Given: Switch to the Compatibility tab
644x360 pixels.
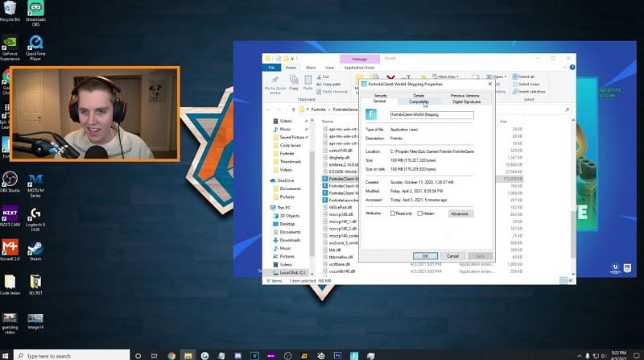Looking at the screenshot, I should point(419,101).
